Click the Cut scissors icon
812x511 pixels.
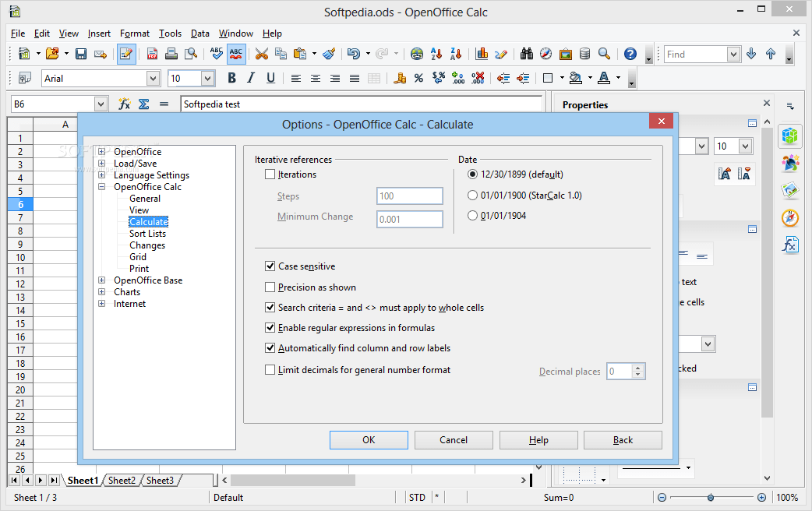(x=262, y=54)
